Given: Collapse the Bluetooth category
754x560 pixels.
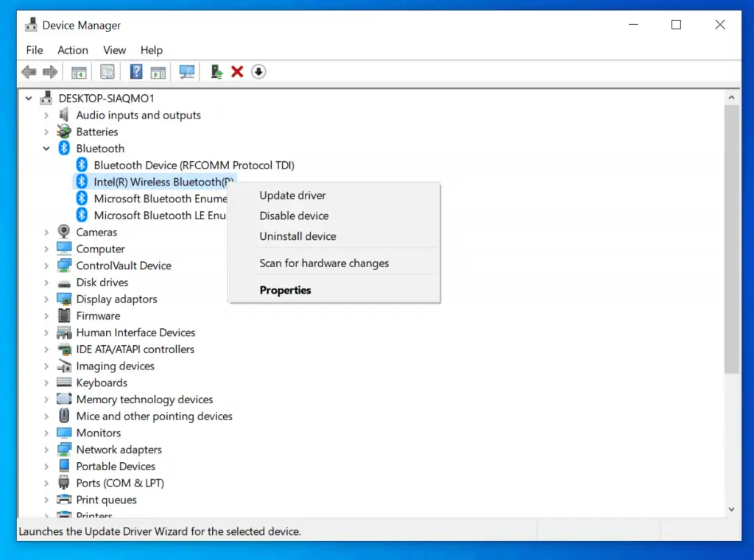Looking at the screenshot, I should (x=46, y=148).
